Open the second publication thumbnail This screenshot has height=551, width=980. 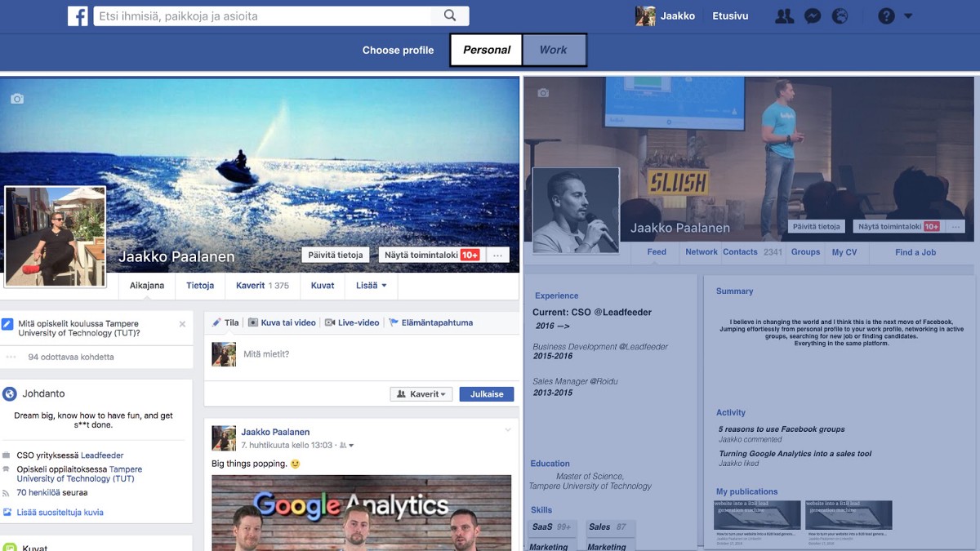tap(849, 516)
